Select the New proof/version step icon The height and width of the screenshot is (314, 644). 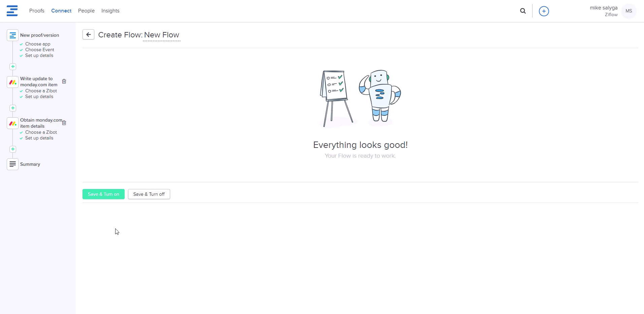[x=12, y=35]
